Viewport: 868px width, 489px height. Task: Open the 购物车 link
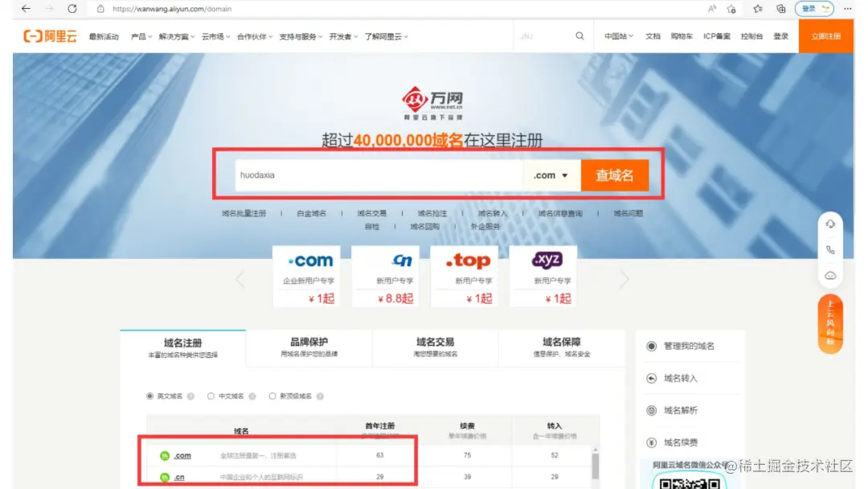[682, 36]
